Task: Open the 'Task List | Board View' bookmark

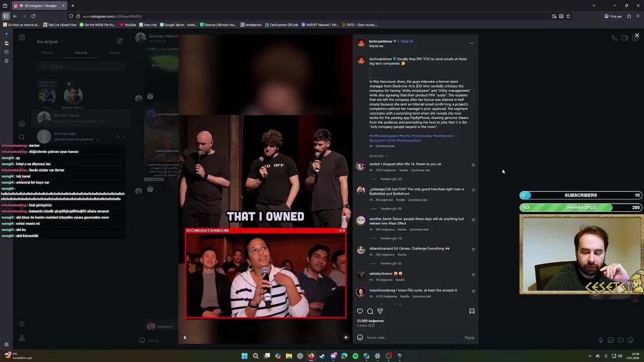Action: [60, 25]
